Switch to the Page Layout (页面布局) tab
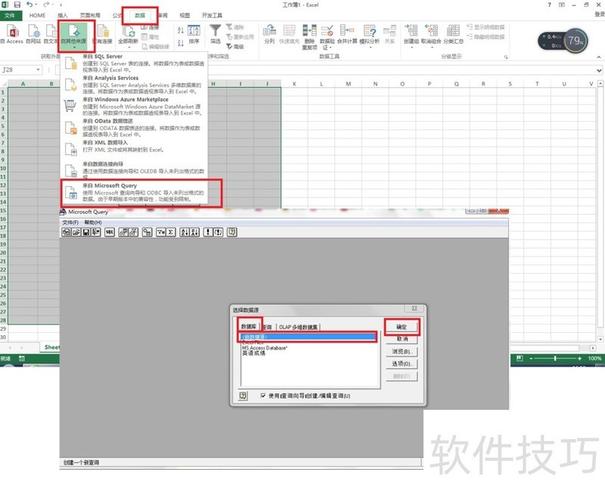 pyautogui.click(x=90, y=15)
